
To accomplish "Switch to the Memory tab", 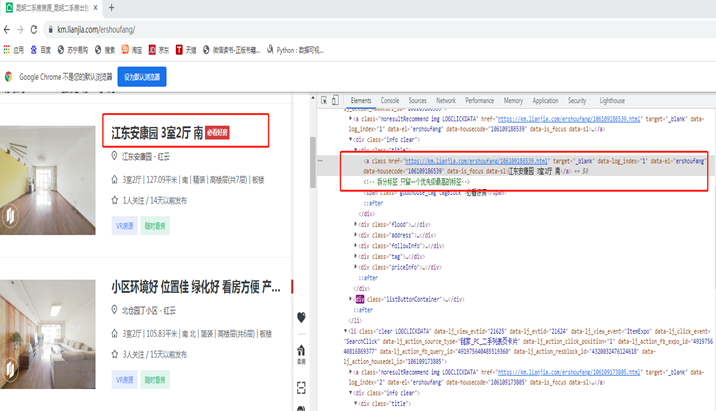I will 513,100.
